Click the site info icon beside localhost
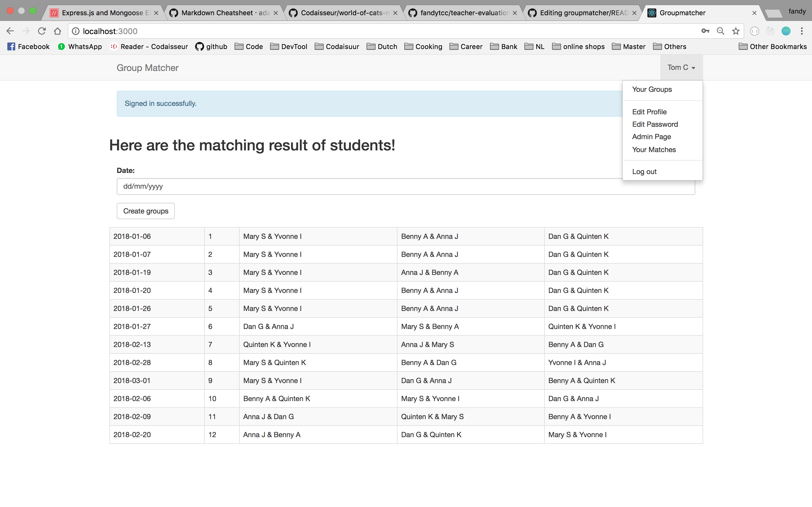The image size is (812, 507). click(76, 31)
